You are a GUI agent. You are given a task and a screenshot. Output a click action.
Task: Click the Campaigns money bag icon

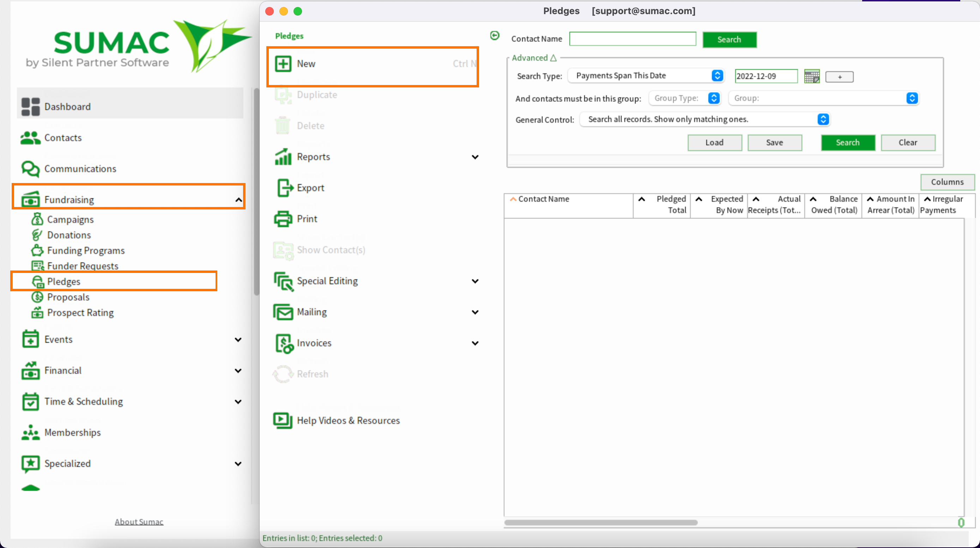[x=37, y=219]
